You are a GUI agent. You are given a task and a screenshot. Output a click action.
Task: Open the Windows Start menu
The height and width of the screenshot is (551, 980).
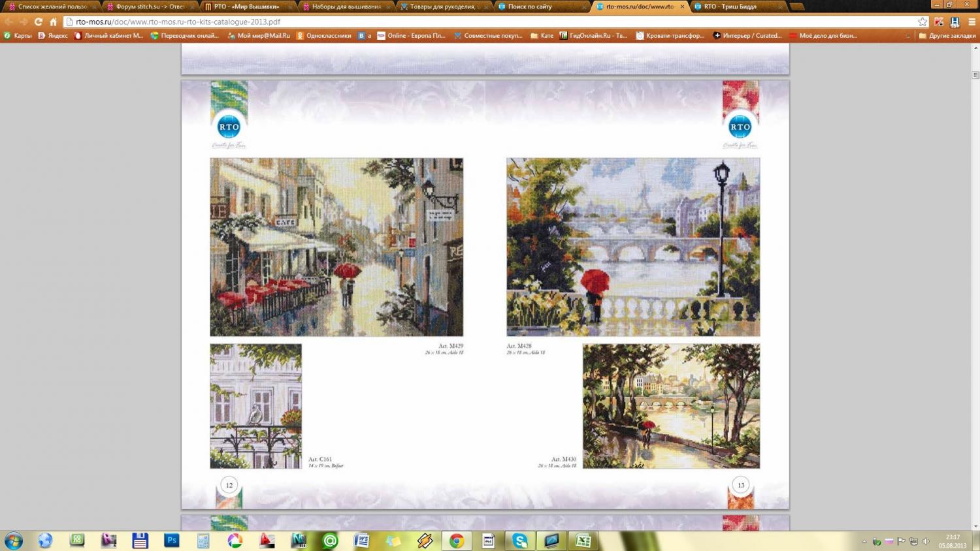click(x=13, y=541)
